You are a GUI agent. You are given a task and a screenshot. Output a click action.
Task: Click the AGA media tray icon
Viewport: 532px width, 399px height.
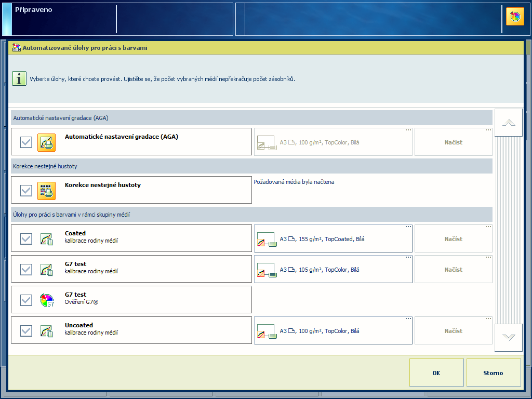[267, 143]
